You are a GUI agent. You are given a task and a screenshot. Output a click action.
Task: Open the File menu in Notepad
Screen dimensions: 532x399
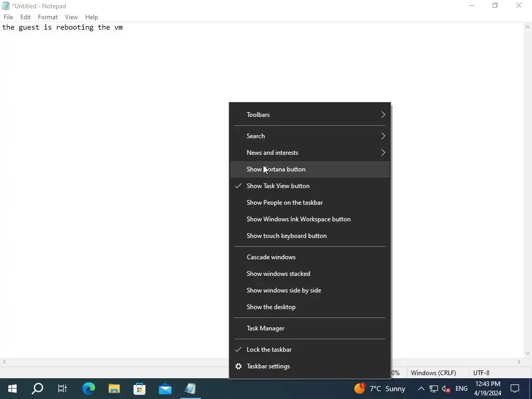(8, 17)
